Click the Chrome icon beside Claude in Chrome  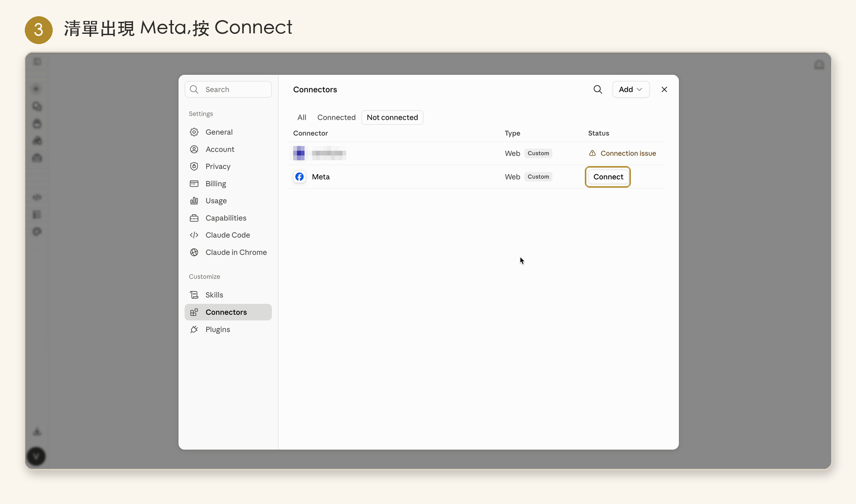[194, 252]
